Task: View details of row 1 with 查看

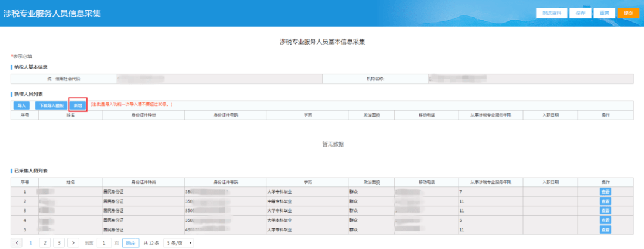Action: pyautogui.click(x=605, y=192)
